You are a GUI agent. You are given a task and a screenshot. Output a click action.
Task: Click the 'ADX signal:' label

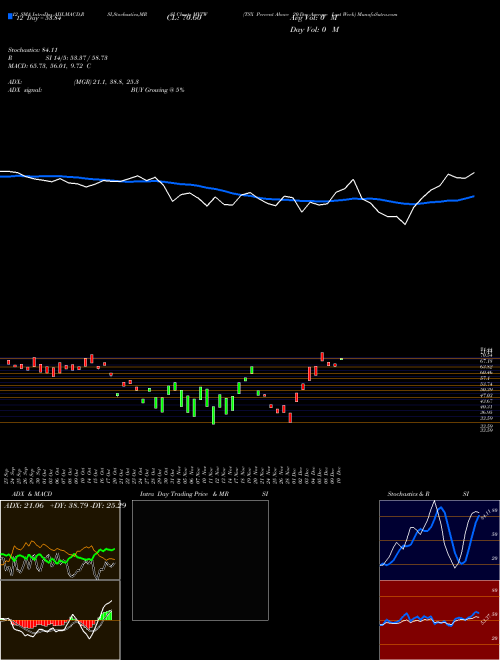(x=25, y=90)
